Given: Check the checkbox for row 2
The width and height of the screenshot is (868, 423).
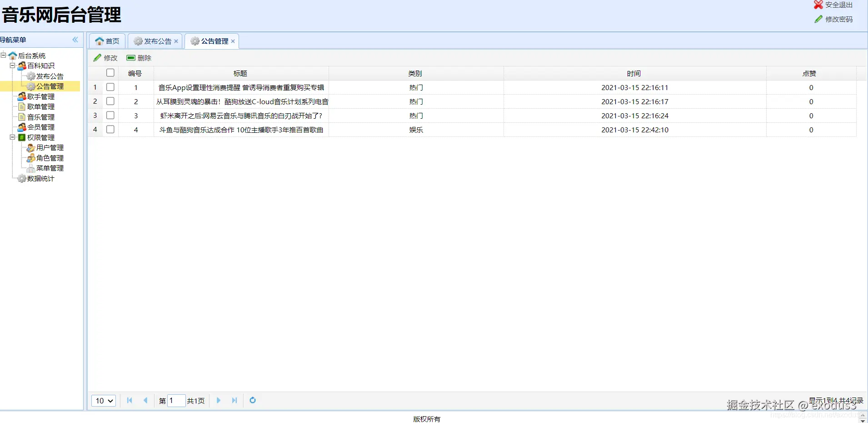Looking at the screenshot, I should point(110,101).
